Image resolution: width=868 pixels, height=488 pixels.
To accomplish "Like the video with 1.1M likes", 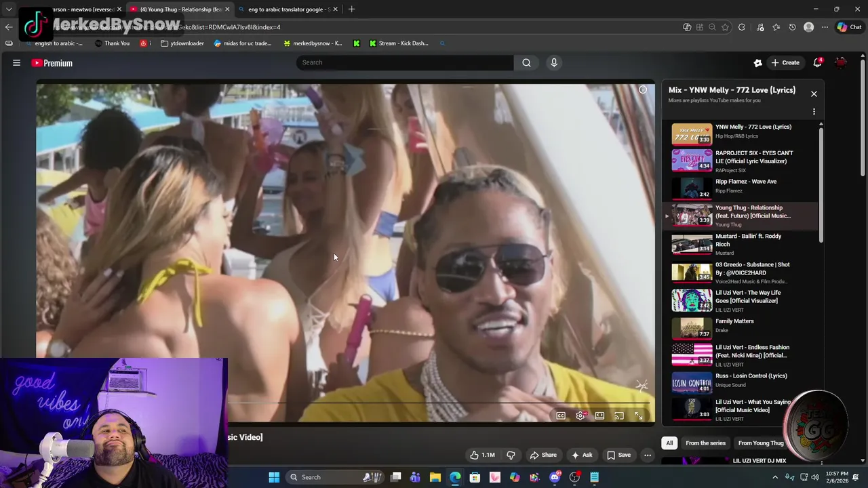I will [x=482, y=455].
